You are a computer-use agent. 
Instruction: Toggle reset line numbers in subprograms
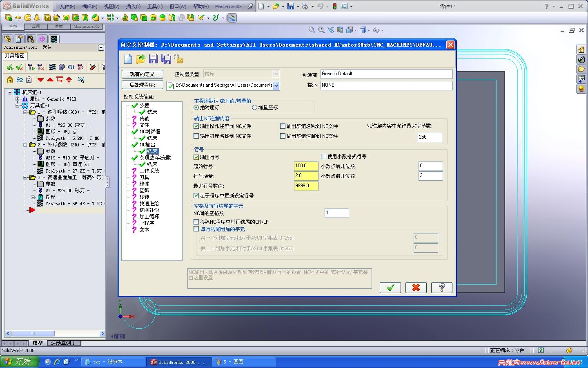point(196,196)
